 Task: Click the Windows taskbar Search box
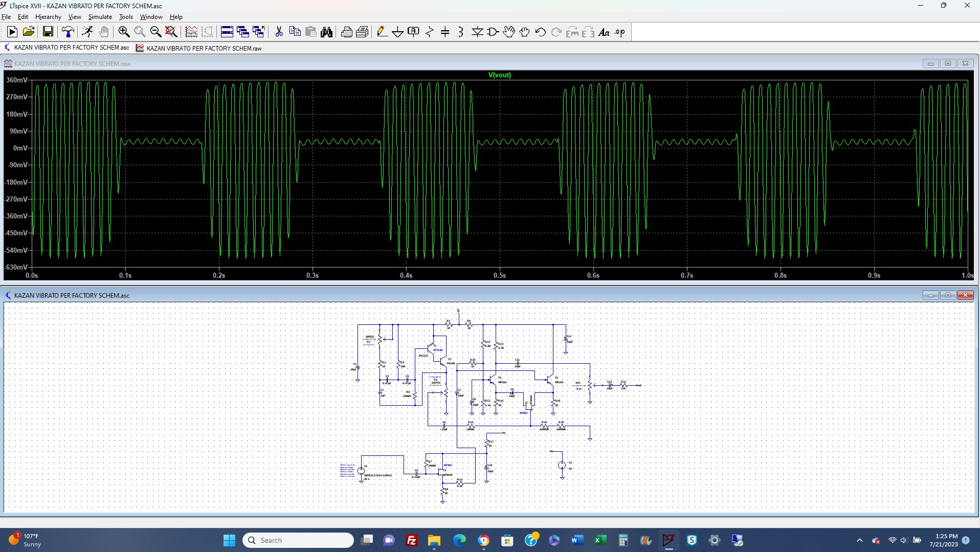pos(298,540)
